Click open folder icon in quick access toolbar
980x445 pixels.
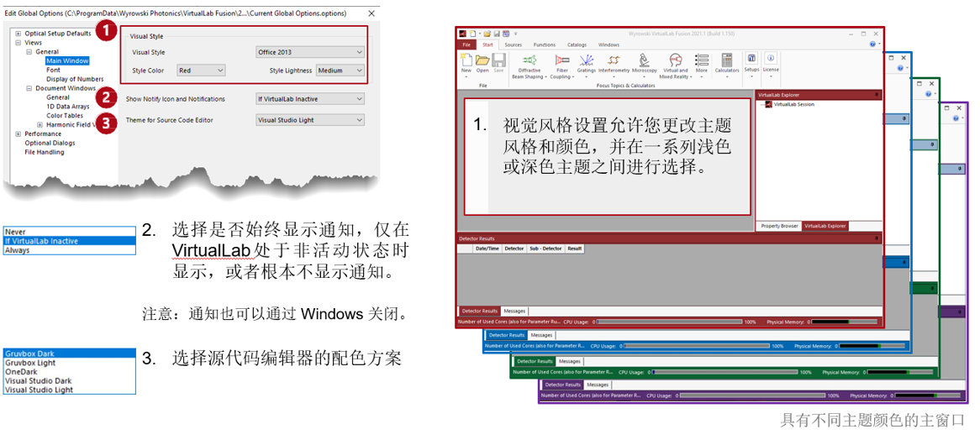click(487, 33)
